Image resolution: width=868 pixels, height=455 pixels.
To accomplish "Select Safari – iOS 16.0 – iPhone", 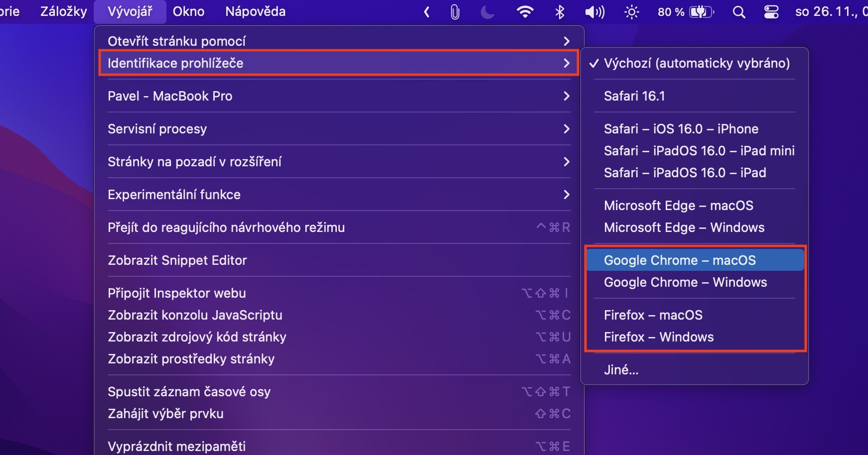I will [x=695, y=129].
